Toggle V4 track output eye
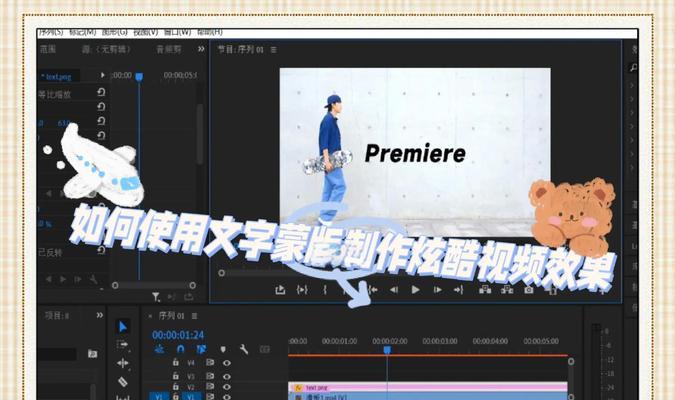This screenshot has height=400, width=675. [x=226, y=363]
